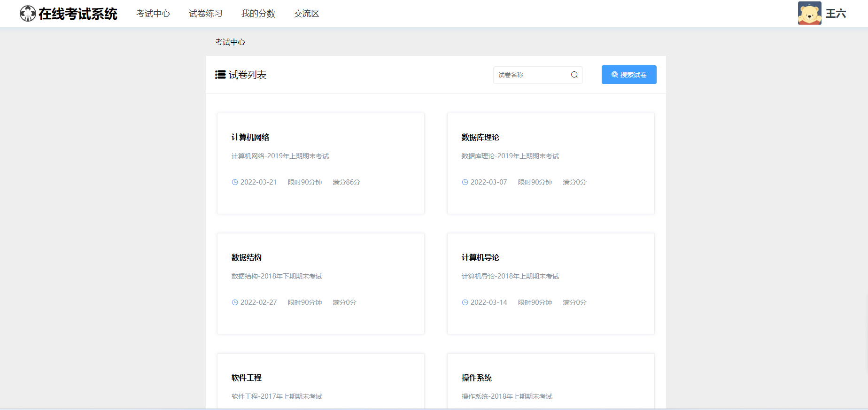Viewport: 868px width, 410px height.
Task: Click the 王六 username
Action: [x=836, y=14]
